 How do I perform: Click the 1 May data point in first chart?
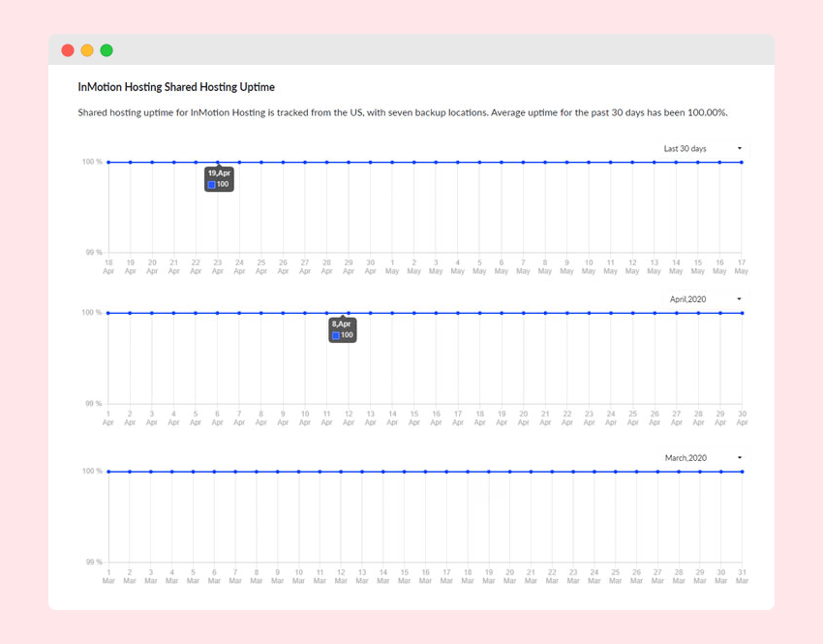[392, 162]
